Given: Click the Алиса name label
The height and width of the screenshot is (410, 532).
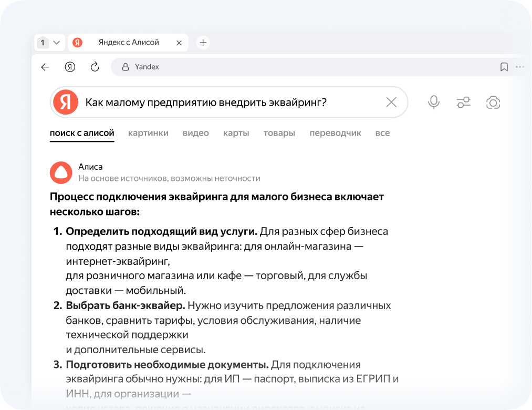Looking at the screenshot, I should [90, 167].
